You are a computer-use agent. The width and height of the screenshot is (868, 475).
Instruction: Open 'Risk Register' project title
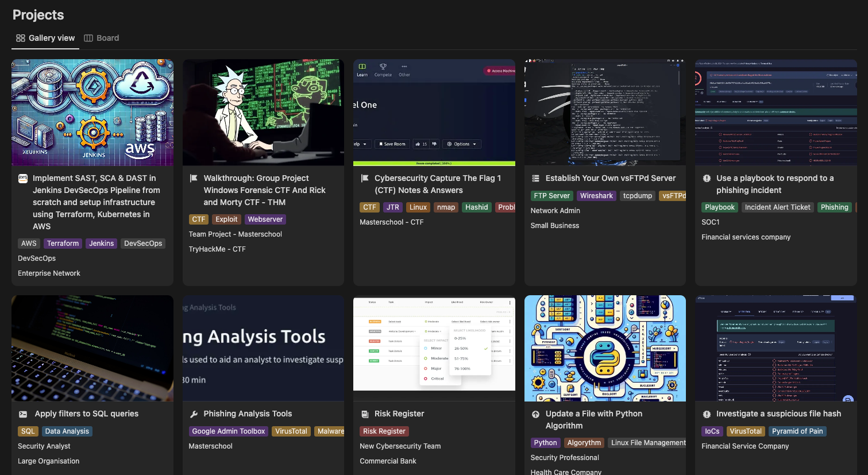click(399, 414)
